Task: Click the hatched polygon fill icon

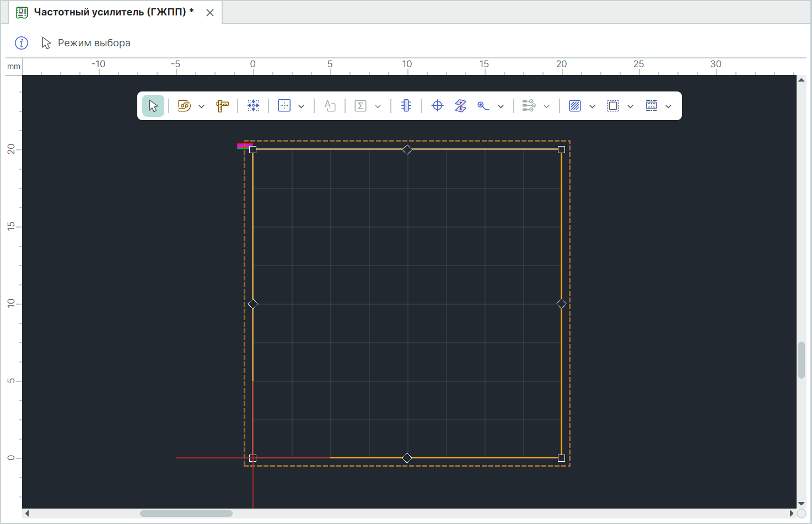Action: (575, 106)
